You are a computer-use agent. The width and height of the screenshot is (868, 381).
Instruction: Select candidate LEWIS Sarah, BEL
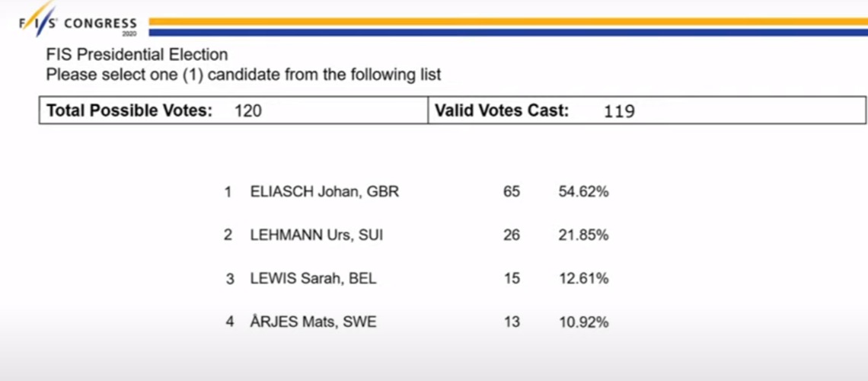[x=314, y=279]
